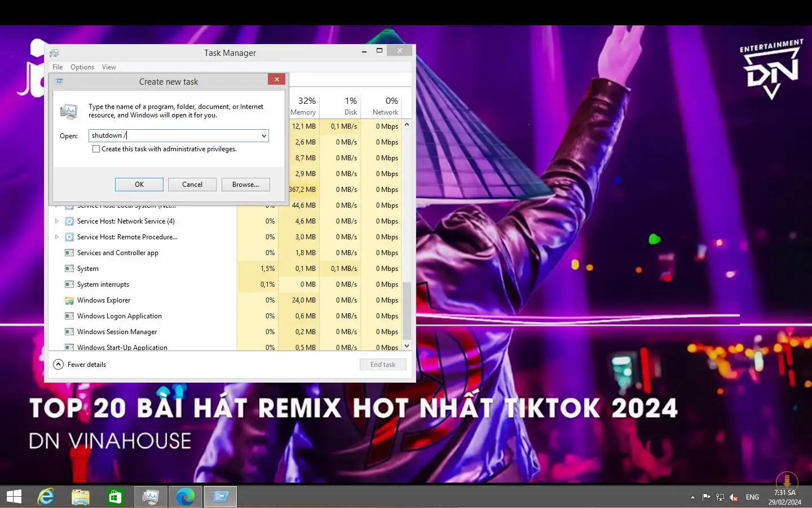Expand Service Host: Remote Procedure row
The width and height of the screenshot is (812, 508).
tap(56, 237)
